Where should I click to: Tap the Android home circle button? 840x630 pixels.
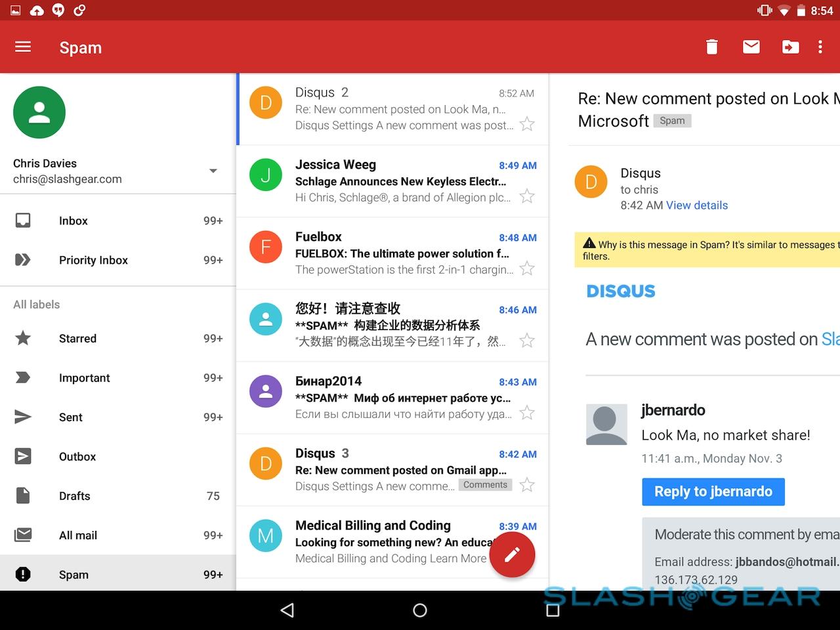420,610
